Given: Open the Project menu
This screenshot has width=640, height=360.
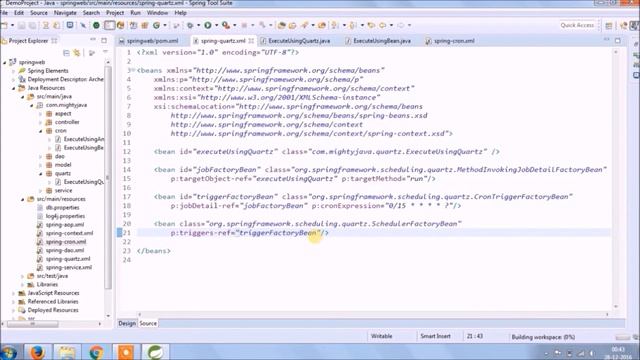Looking at the screenshot, I should (x=115, y=13).
